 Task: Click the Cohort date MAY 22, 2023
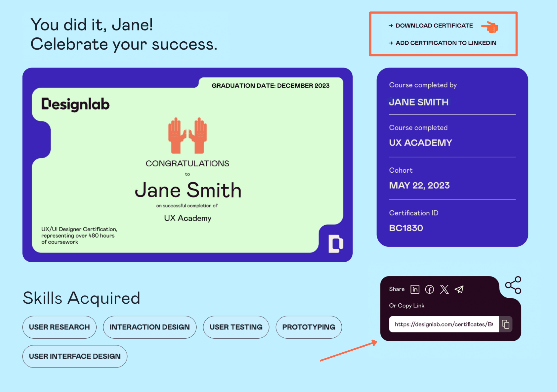pos(419,185)
